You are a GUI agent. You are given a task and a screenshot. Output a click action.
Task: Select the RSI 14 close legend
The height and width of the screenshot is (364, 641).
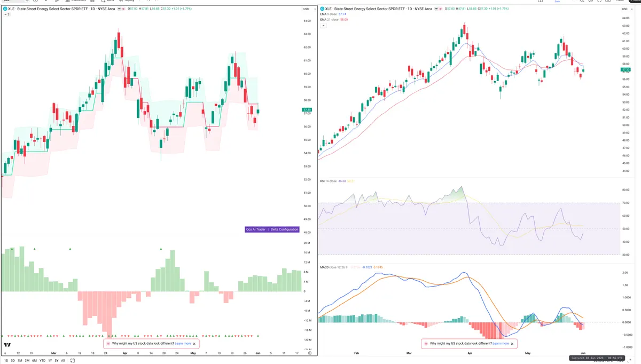(328, 181)
